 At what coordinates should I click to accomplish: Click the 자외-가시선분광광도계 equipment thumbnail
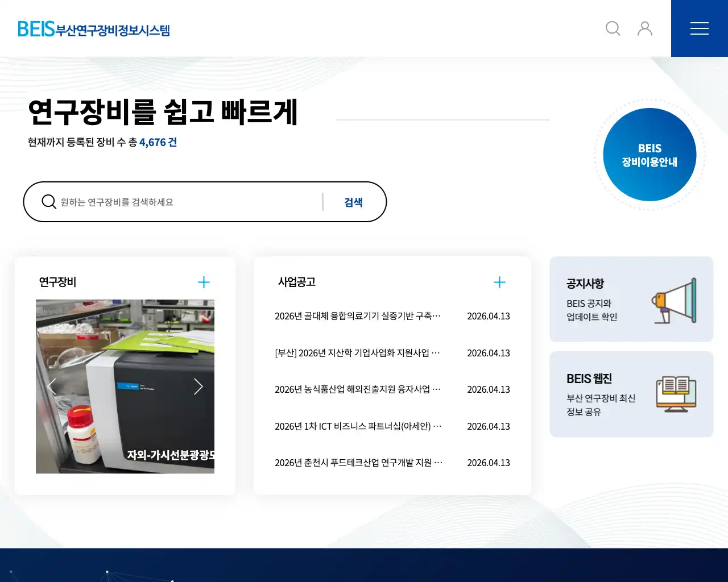coord(125,386)
